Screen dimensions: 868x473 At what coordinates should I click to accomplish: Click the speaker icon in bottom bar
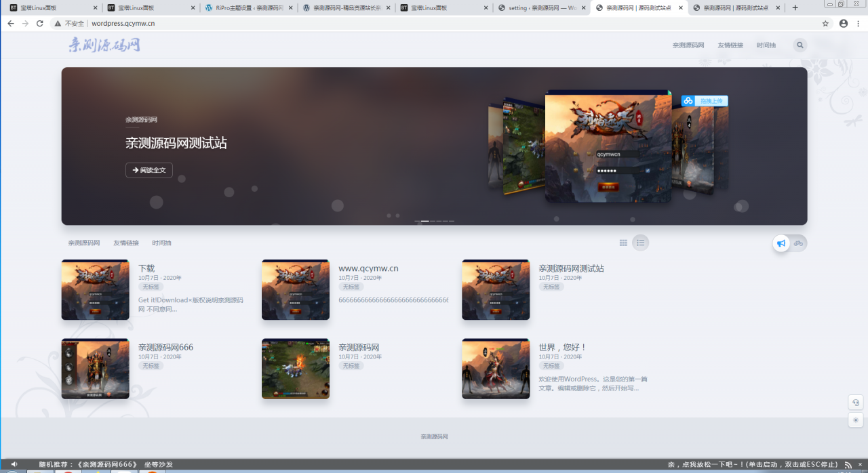coord(14,464)
